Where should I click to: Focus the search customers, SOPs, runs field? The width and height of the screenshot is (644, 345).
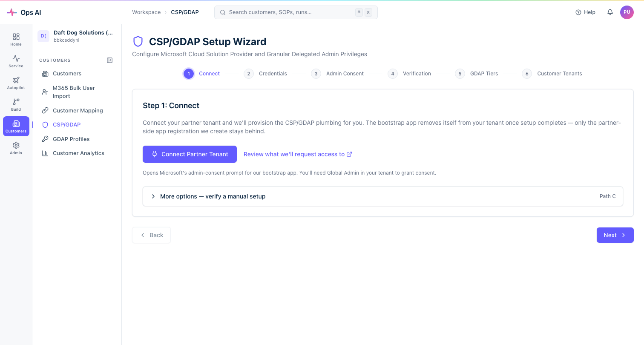(x=296, y=12)
